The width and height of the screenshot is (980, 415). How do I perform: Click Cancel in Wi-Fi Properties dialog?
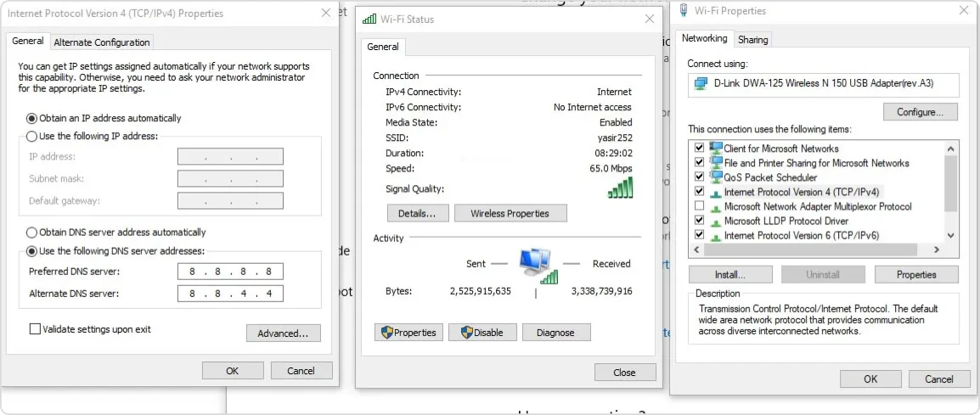(939, 379)
